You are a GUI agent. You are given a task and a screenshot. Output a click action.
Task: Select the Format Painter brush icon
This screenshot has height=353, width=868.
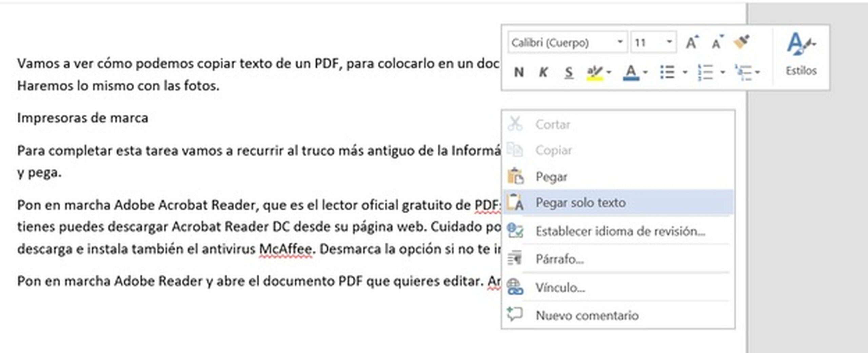point(742,42)
